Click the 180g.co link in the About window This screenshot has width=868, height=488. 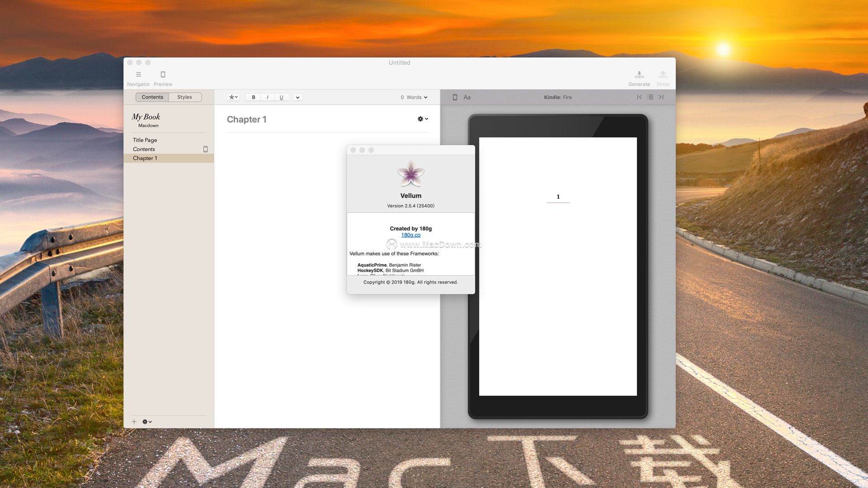tap(410, 235)
